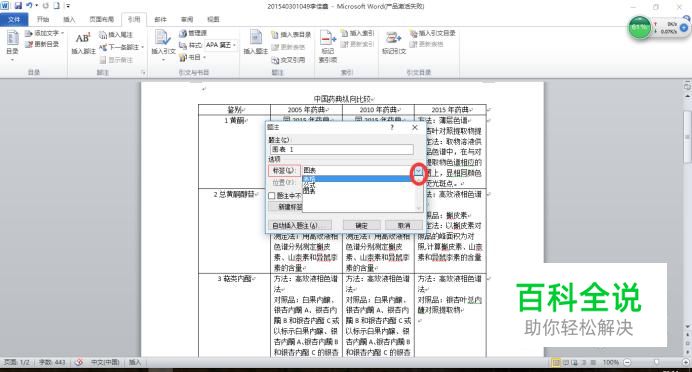Open the 目录 table of contents button
This screenshot has height=372, width=692.
[12, 44]
